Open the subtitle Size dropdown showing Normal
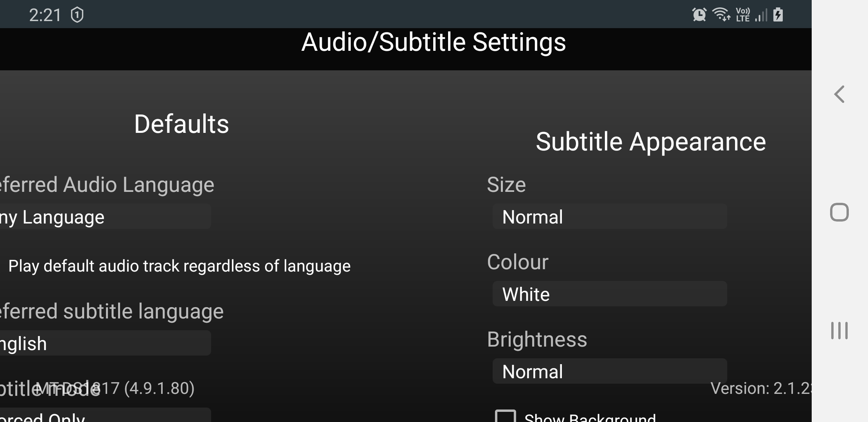 coord(609,216)
